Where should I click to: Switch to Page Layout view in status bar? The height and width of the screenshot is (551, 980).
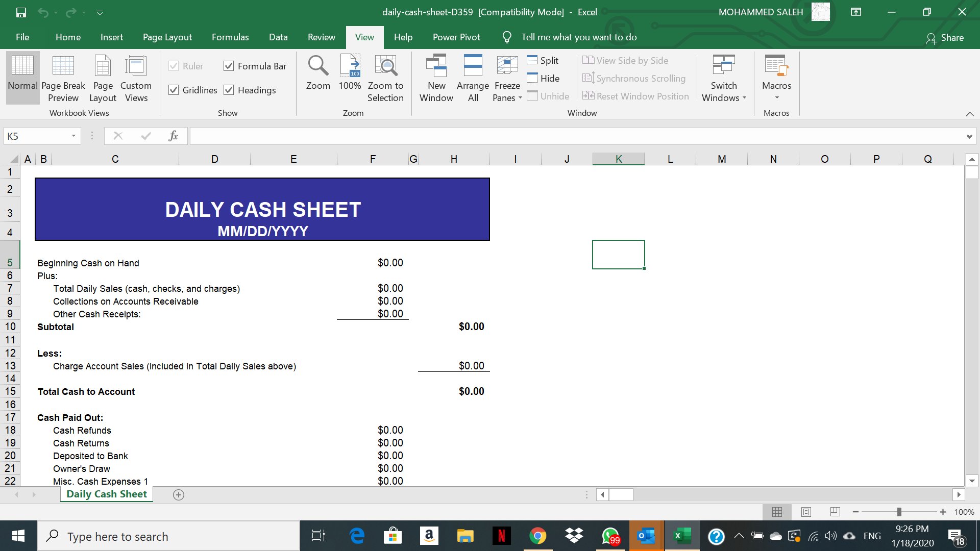click(806, 512)
